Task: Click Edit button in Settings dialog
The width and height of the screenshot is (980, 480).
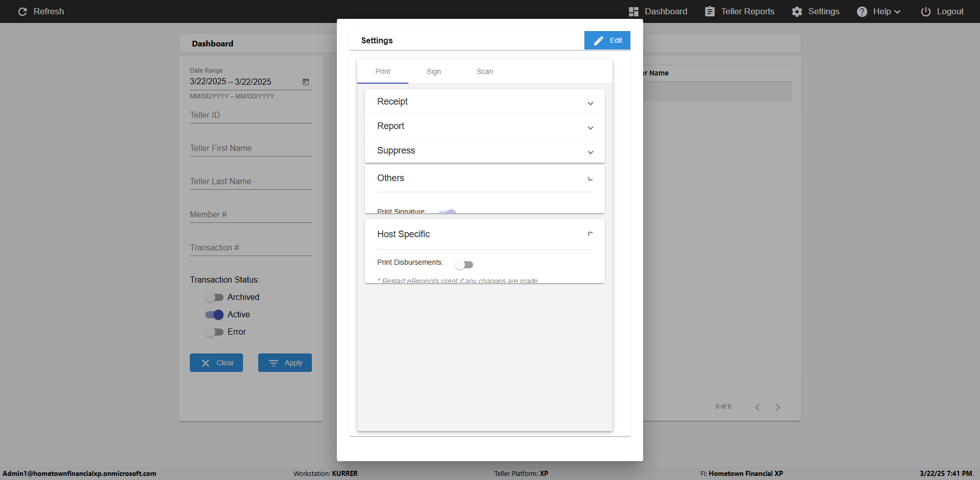Action: (607, 40)
